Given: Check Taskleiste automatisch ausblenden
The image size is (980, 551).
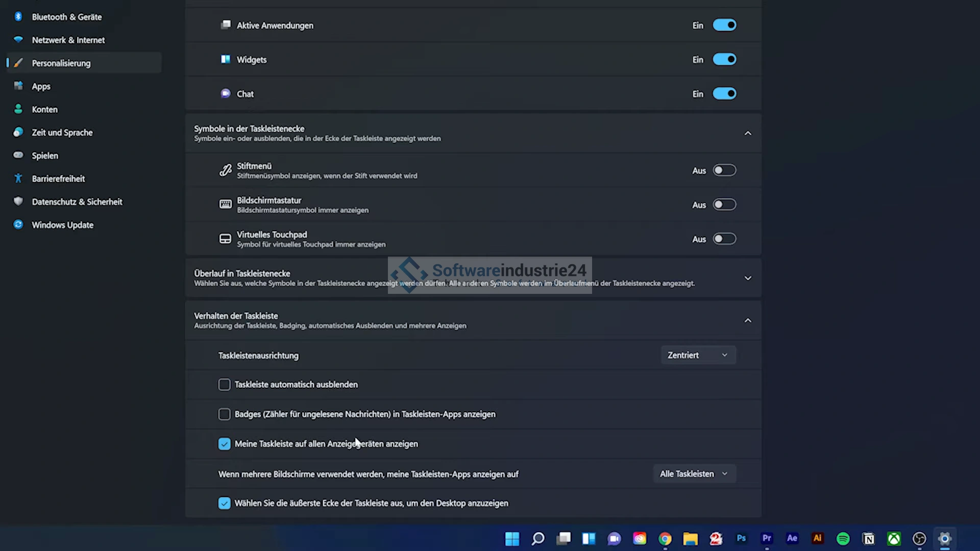Looking at the screenshot, I should pyautogui.click(x=225, y=385).
